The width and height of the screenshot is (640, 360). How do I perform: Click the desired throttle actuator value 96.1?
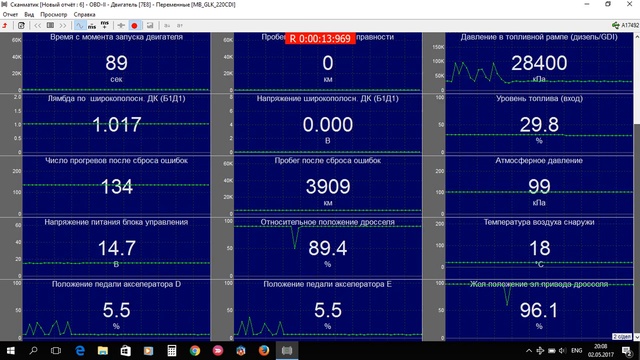click(539, 310)
